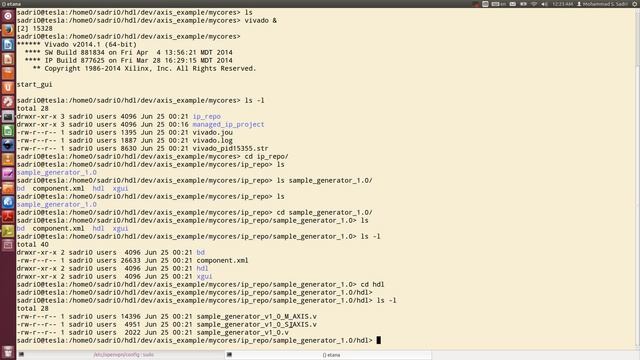Click 'vivado_pid15355.str' file name
Image resolution: width=640 pixels, height=360 pixels.
point(230,149)
